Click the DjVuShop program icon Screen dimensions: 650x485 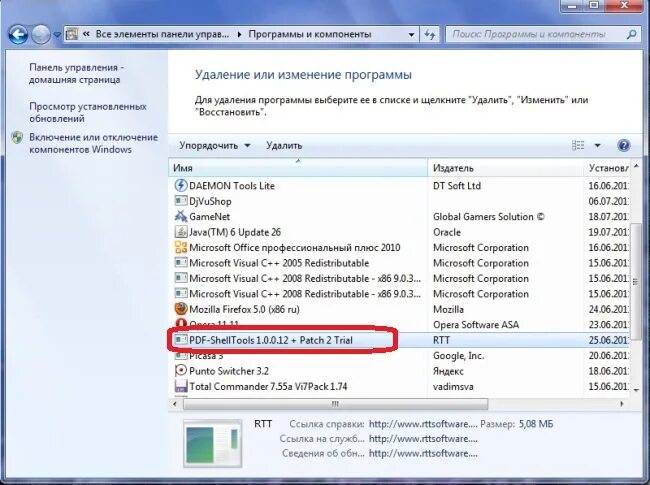pos(181,201)
